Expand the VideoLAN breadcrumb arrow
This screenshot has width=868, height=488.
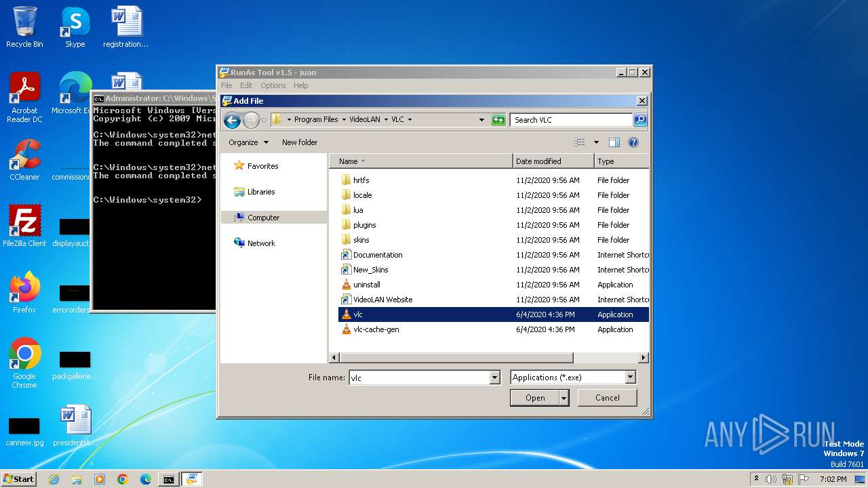click(386, 119)
